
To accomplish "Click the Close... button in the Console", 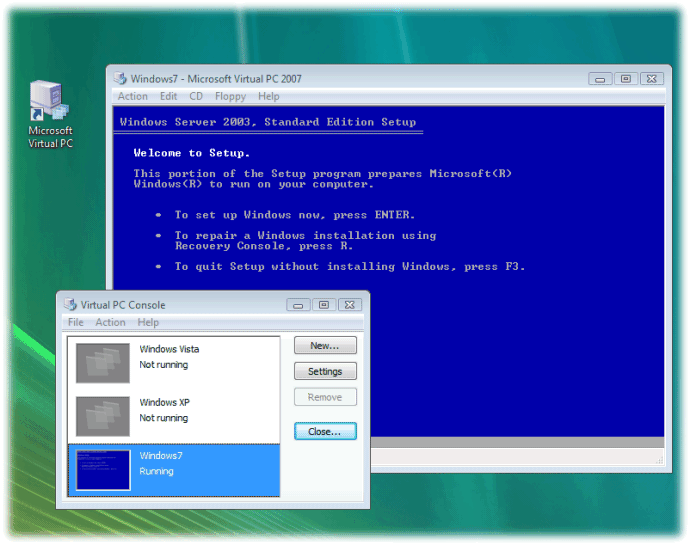I will (x=325, y=431).
